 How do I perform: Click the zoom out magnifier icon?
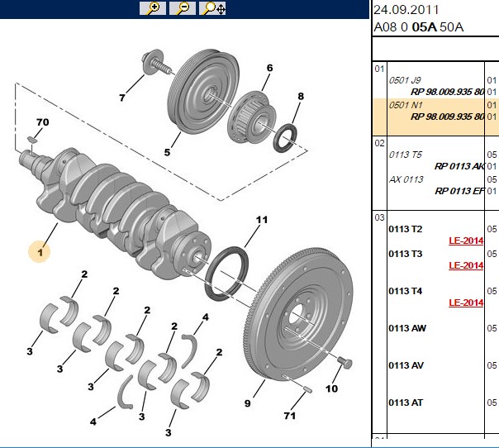coord(183,8)
